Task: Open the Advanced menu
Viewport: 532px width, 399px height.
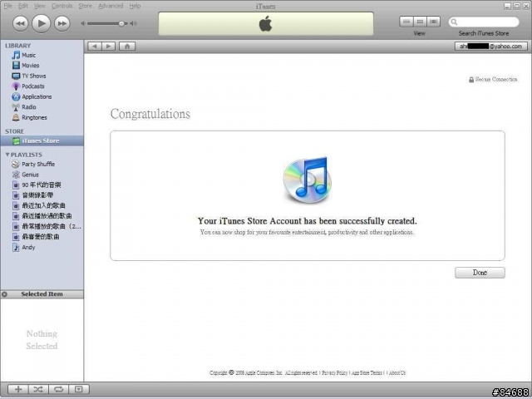Action: [111, 6]
